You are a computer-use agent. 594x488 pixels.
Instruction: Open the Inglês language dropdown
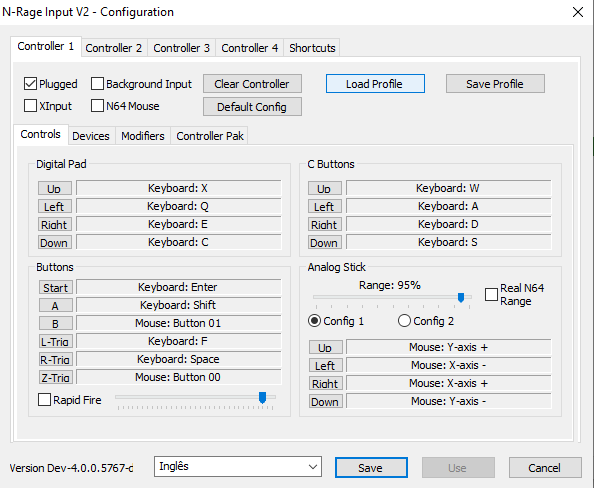tap(238, 466)
